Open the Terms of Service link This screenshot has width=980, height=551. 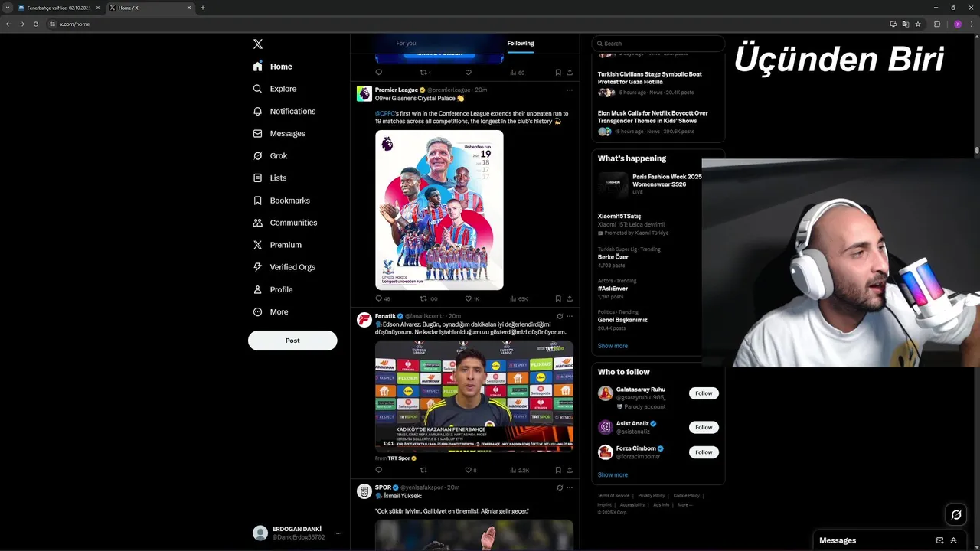pyautogui.click(x=613, y=496)
